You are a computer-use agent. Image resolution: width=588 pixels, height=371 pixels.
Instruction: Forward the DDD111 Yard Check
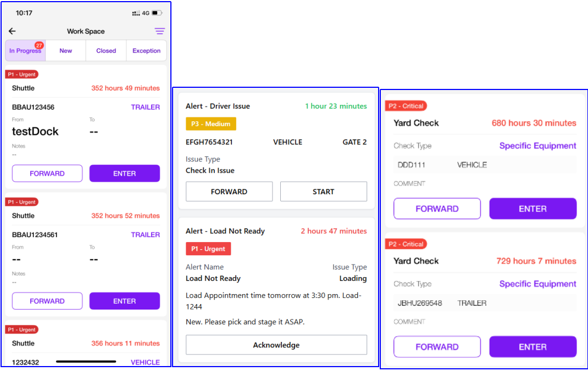click(x=437, y=209)
